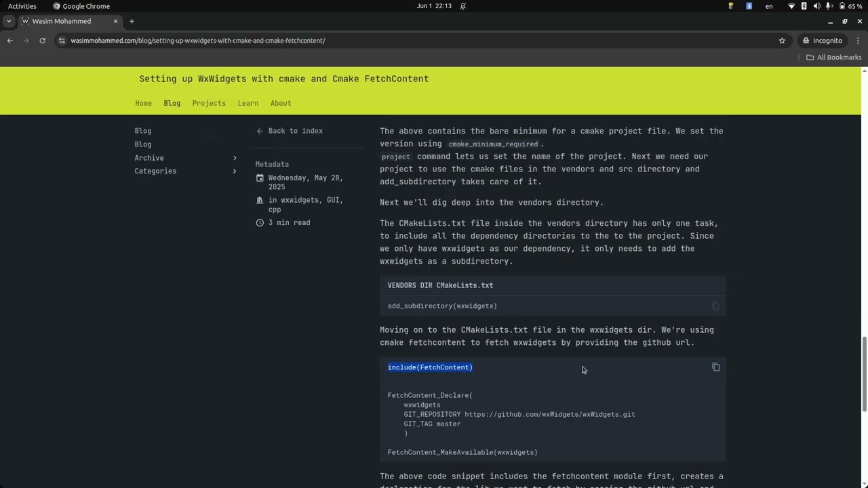Viewport: 868px width, 488px height.
Task: Select the second Blog sidebar link
Action: tap(143, 144)
